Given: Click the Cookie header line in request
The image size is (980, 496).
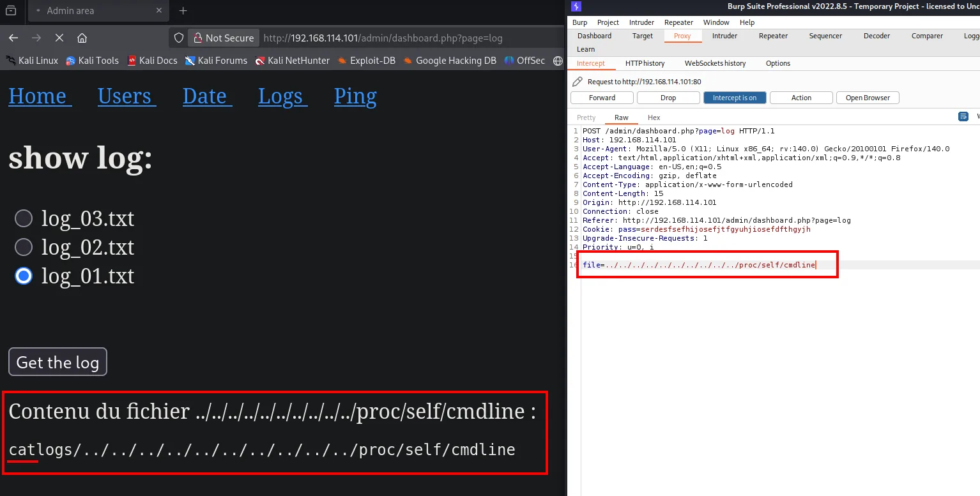Looking at the screenshot, I should 696,229.
